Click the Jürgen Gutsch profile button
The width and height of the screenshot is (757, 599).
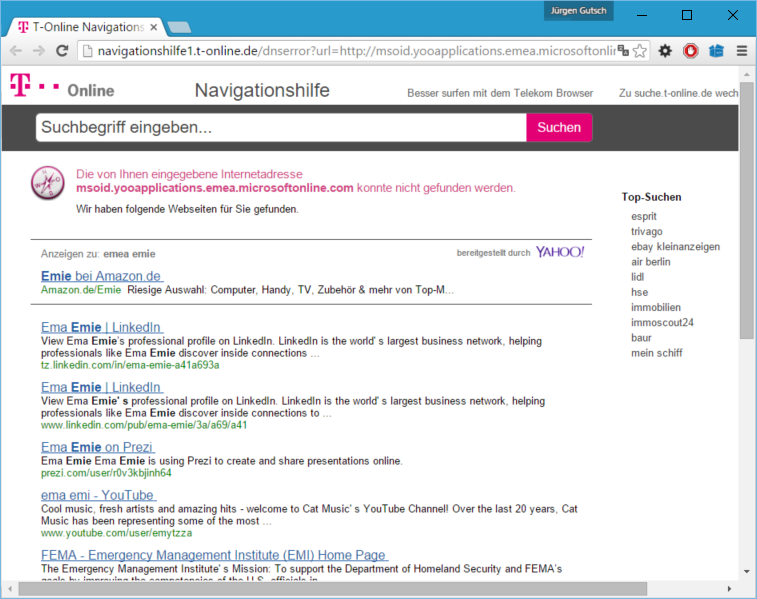point(578,11)
